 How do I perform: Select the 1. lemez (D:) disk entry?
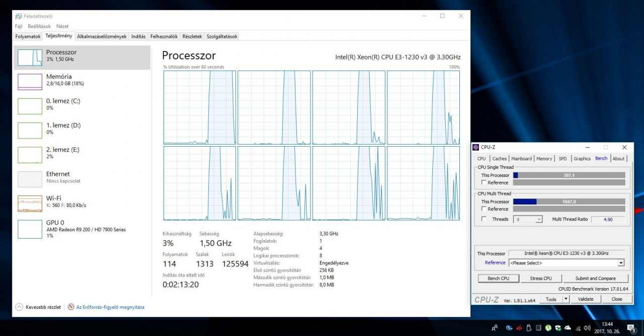[82, 130]
